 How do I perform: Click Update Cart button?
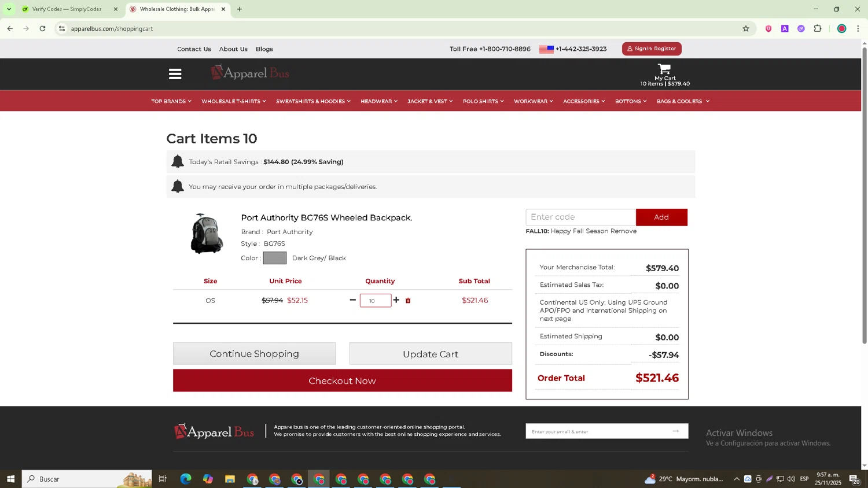pyautogui.click(x=431, y=354)
